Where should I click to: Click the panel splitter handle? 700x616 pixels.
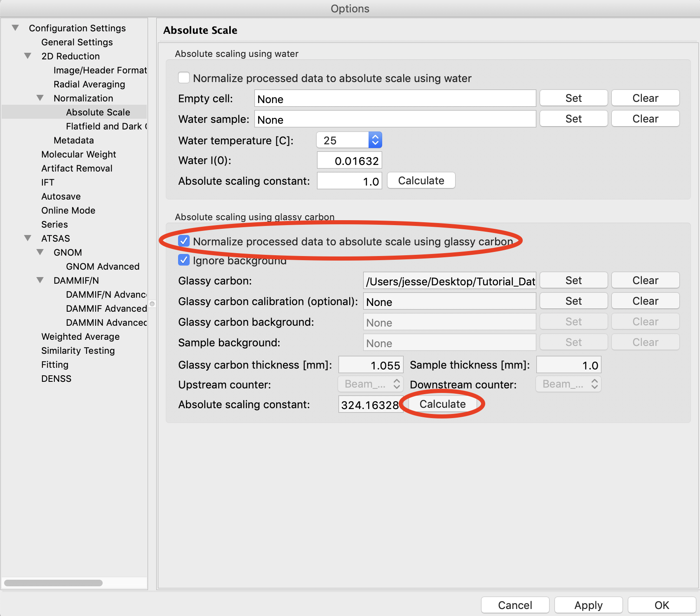tap(152, 304)
